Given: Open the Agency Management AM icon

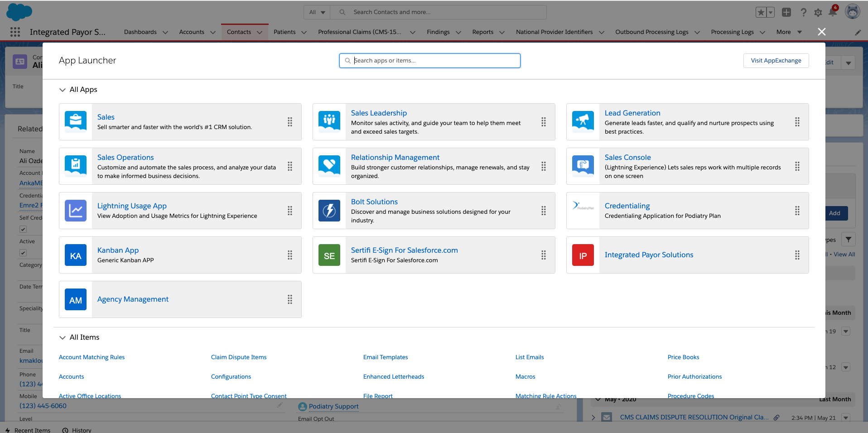Looking at the screenshot, I should [76, 299].
